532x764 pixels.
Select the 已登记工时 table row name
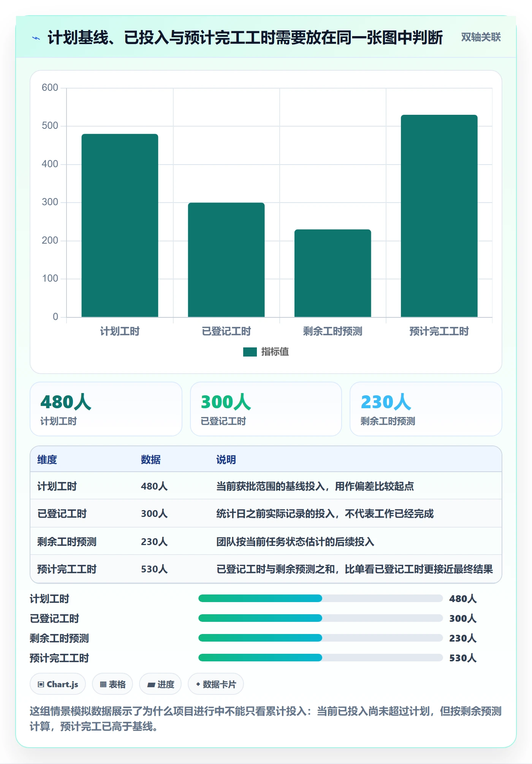62,514
